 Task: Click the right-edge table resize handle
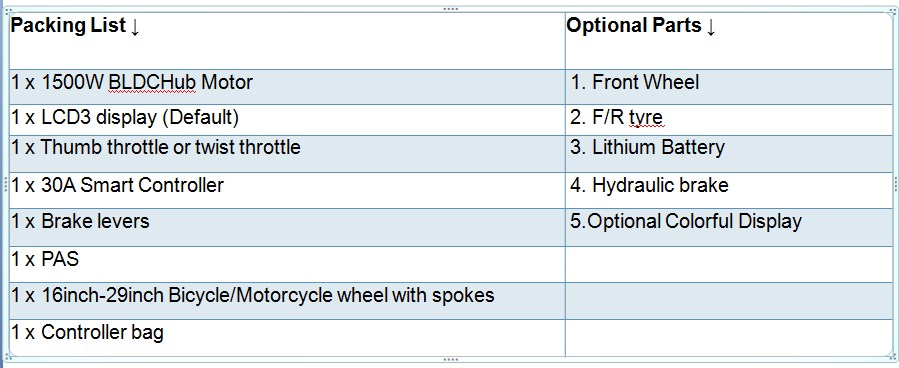896,184
